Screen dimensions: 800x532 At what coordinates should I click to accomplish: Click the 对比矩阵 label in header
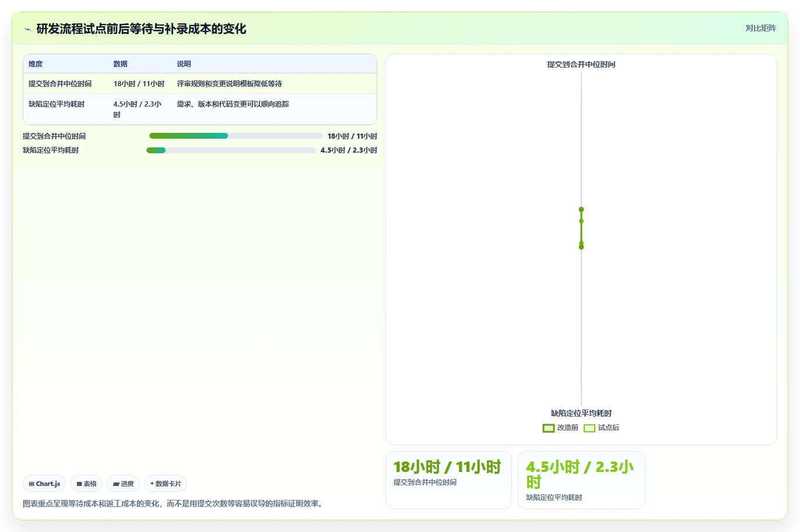pos(760,28)
